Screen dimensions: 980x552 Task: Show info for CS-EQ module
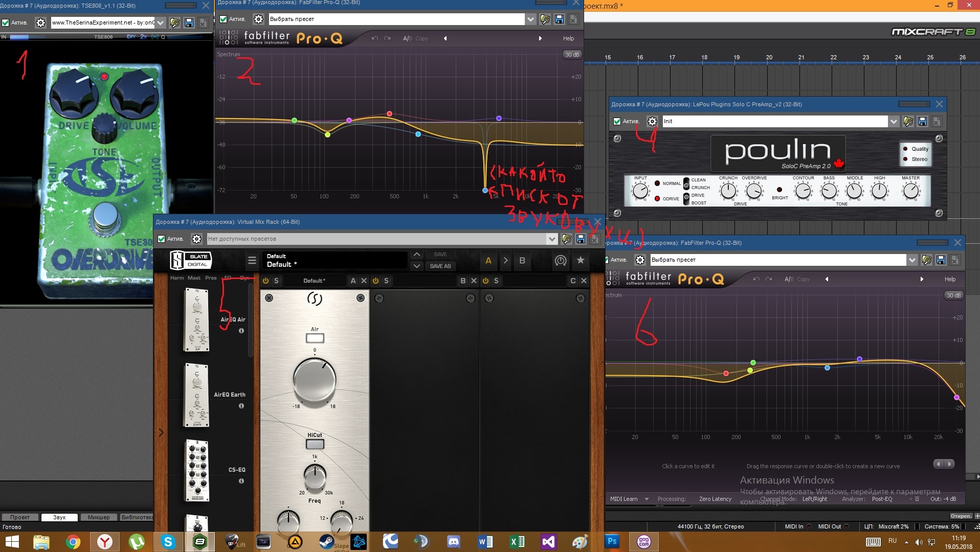241,481
